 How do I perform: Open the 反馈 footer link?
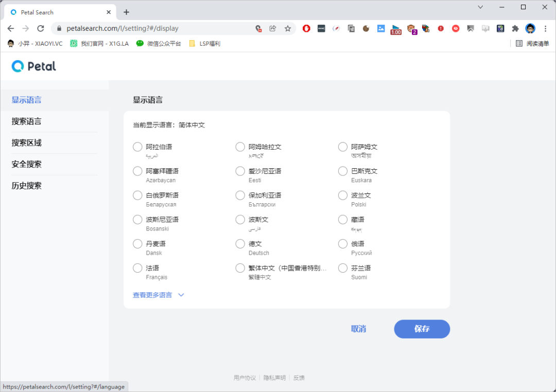click(299, 378)
